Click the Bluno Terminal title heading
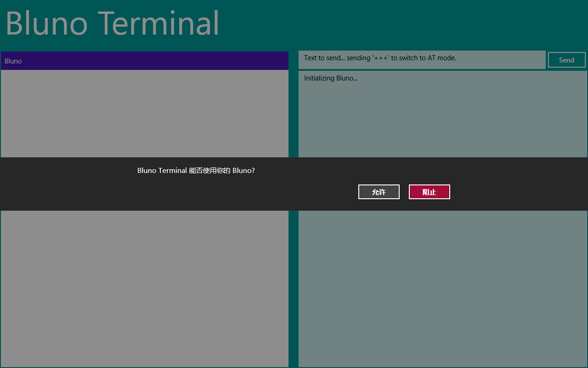The width and height of the screenshot is (588, 368). click(113, 23)
